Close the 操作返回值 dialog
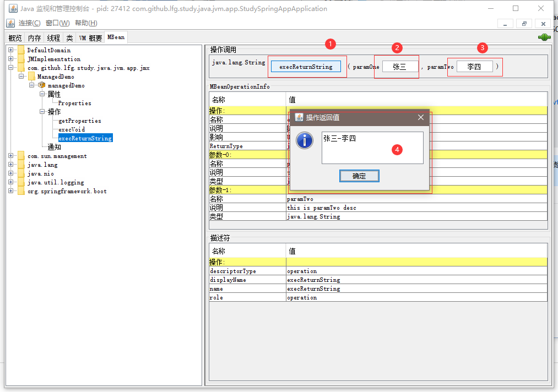Screen dimensions: 558x392 coord(421,117)
